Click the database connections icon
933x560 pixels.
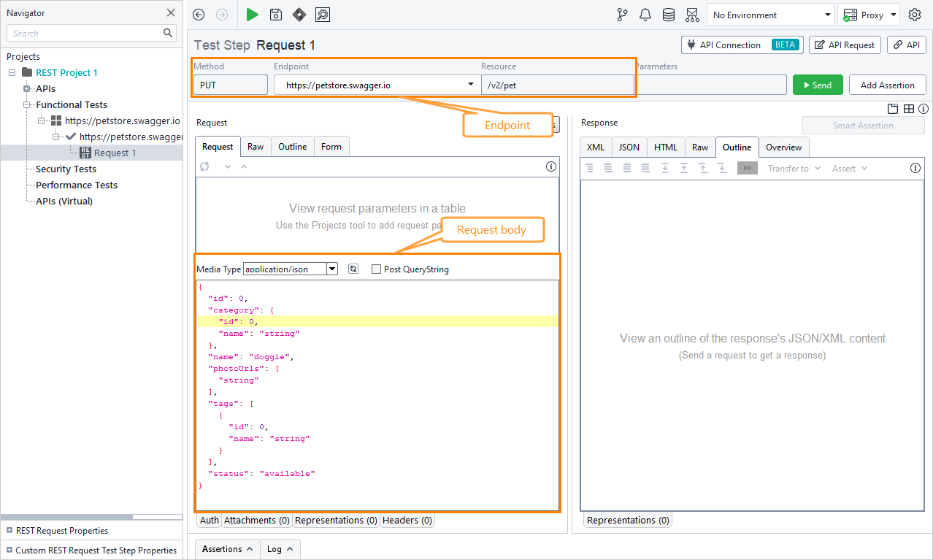pyautogui.click(x=669, y=15)
